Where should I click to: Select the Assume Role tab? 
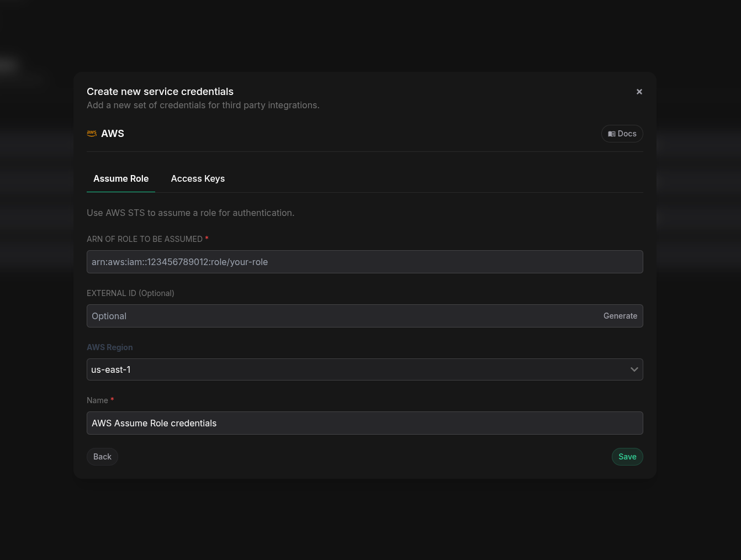pyautogui.click(x=121, y=178)
